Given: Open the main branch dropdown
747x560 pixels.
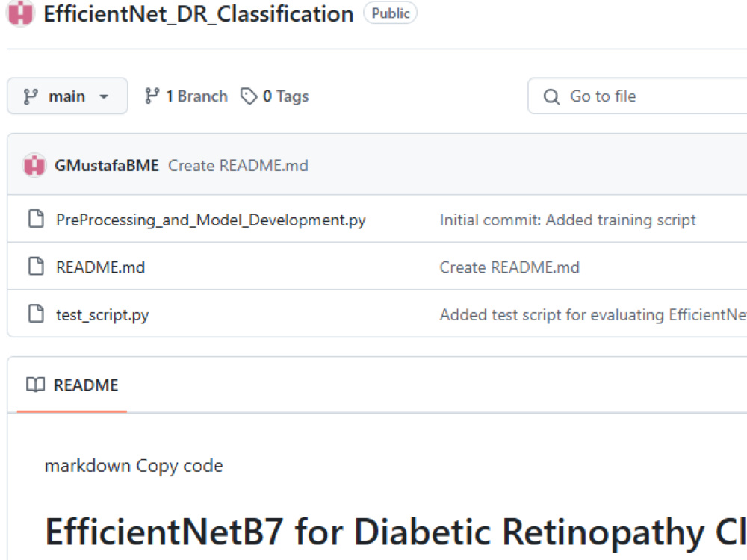Looking at the screenshot, I should pos(67,96).
